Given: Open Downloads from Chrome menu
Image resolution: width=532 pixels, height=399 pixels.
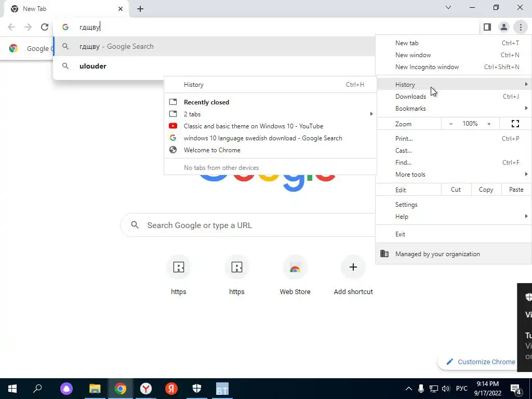Looking at the screenshot, I should [x=454, y=96].
